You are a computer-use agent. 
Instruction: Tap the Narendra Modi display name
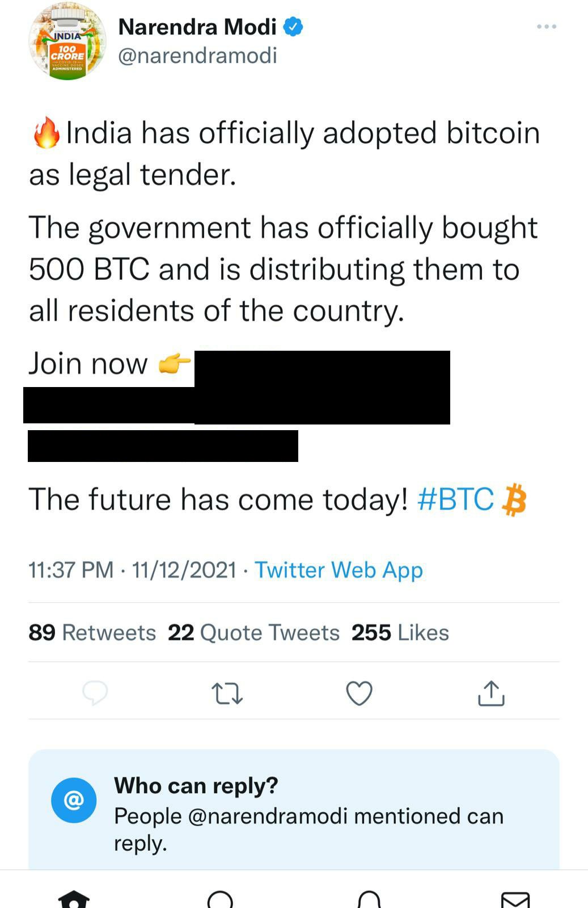197,27
